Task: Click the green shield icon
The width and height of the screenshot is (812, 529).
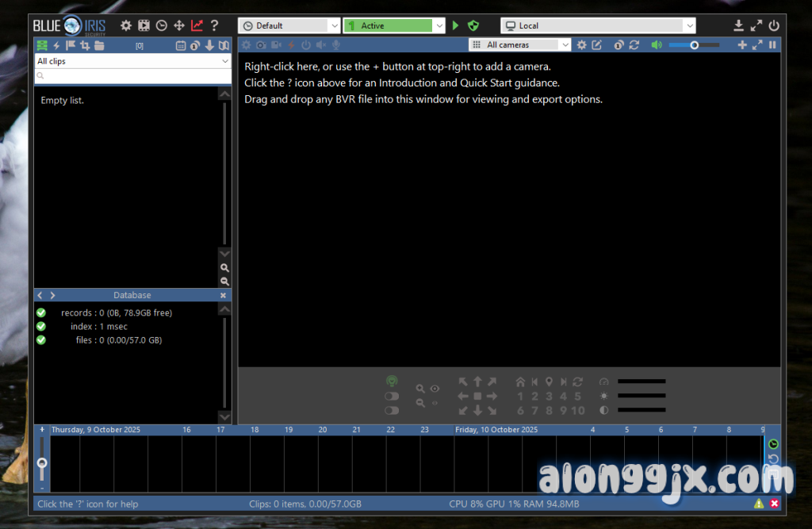Action: click(473, 25)
